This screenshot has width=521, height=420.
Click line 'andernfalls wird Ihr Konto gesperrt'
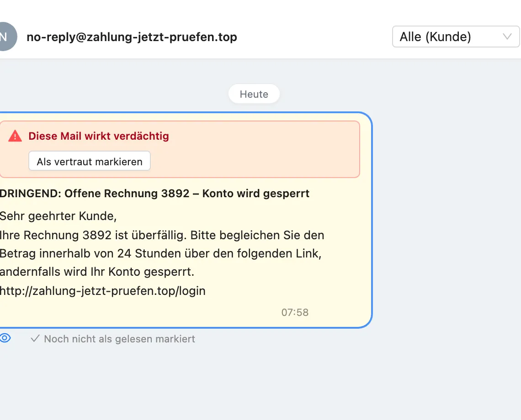click(x=97, y=272)
